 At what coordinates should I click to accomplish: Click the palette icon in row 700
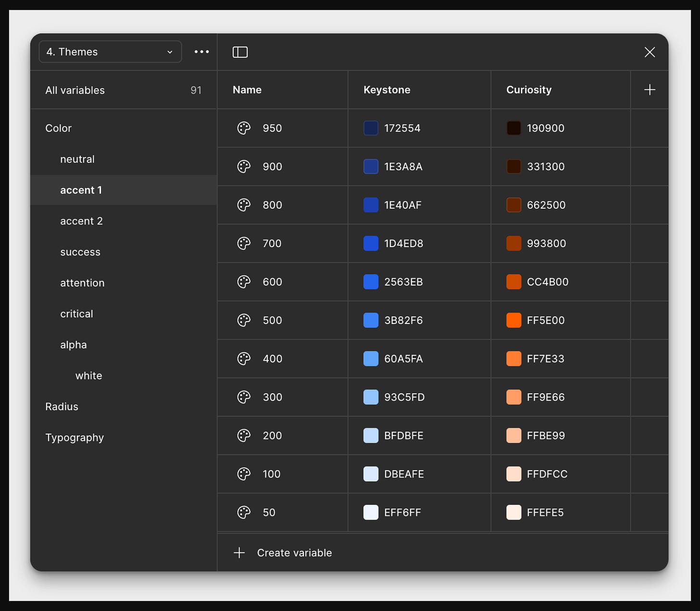coord(244,243)
